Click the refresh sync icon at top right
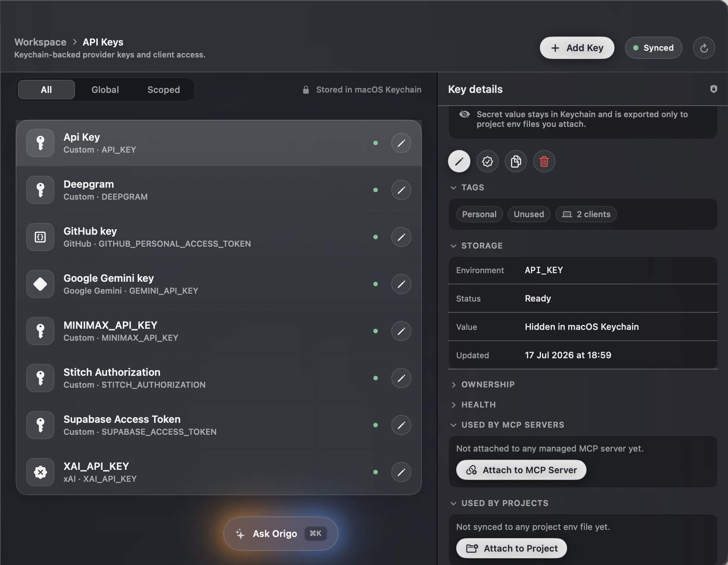The image size is (728, 565). tap(704, 48)
